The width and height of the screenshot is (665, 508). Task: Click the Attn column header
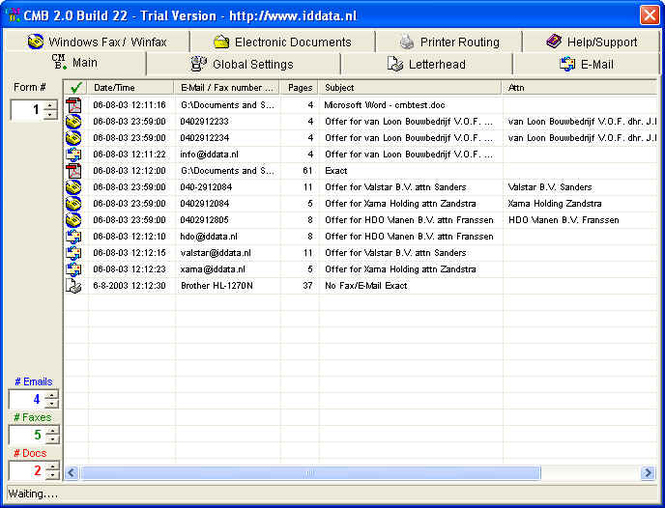(579, 88)
